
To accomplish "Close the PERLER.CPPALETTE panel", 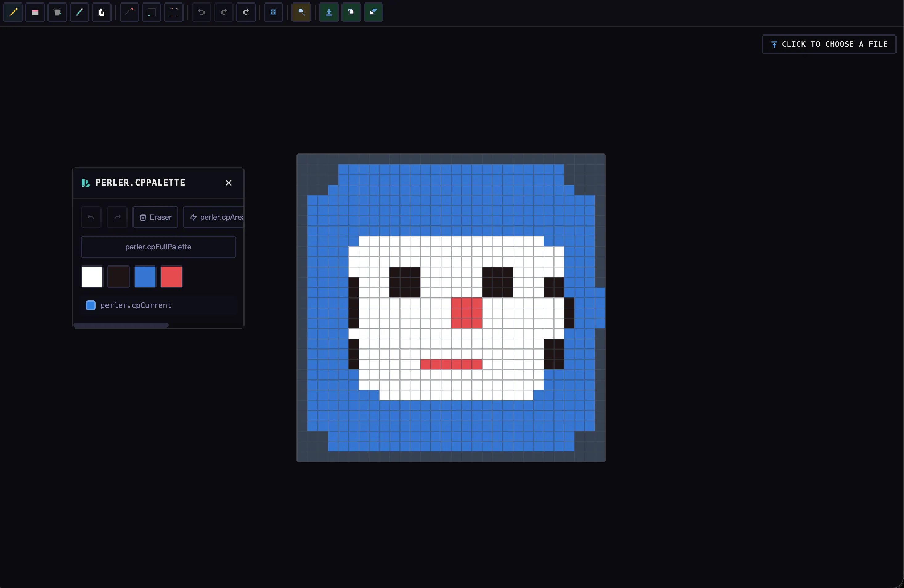I will click(x=229, y=183).
